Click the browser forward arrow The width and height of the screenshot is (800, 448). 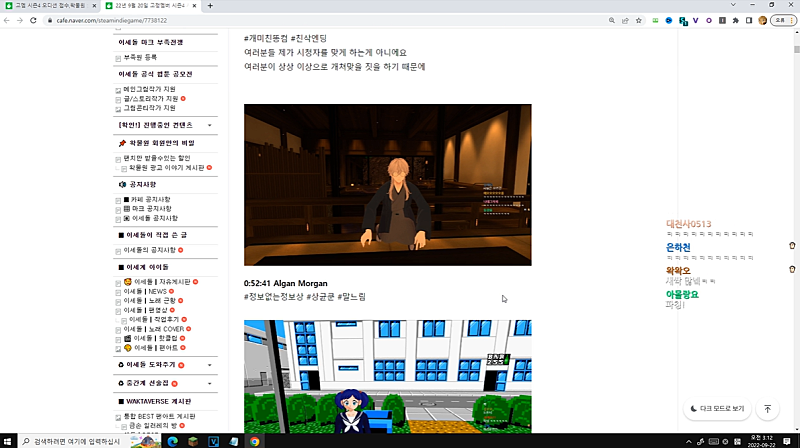pyautogui.click(x=20, y=20)
